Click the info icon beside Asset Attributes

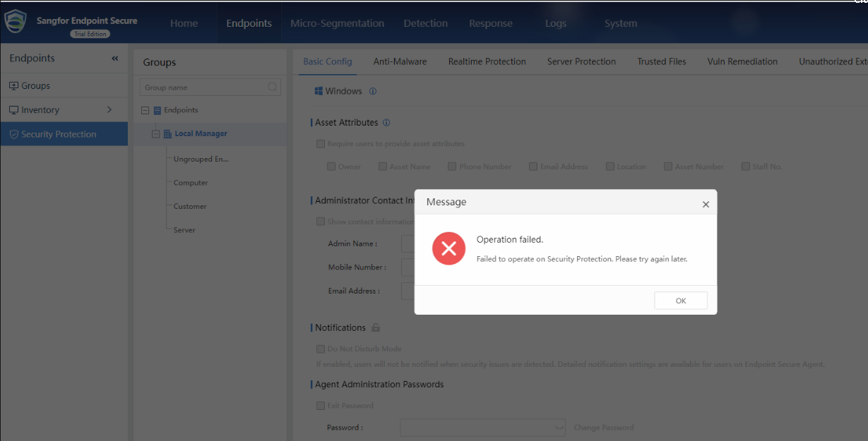click(x=386, y=123)
